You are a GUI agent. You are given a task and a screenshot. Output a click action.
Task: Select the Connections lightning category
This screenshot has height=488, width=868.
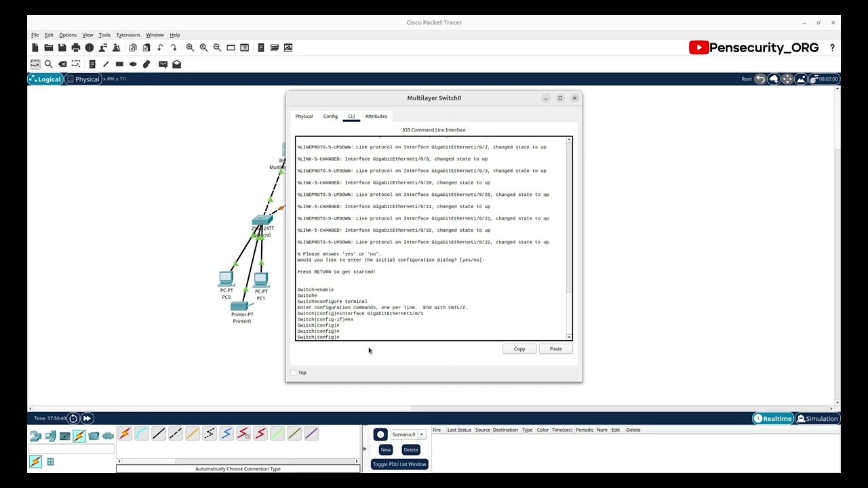[79, 436]
